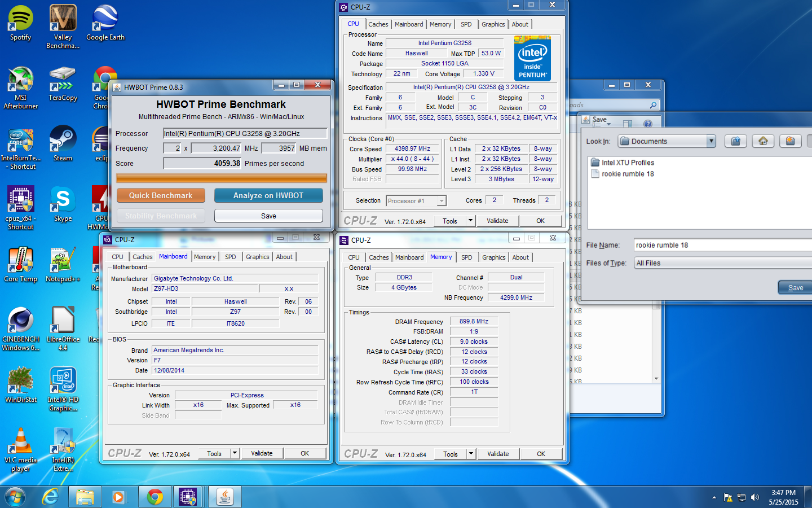The image size is (812, 508).
Task: Open the Notepad++ desktop icon
Action: click(x=63, y=265)
